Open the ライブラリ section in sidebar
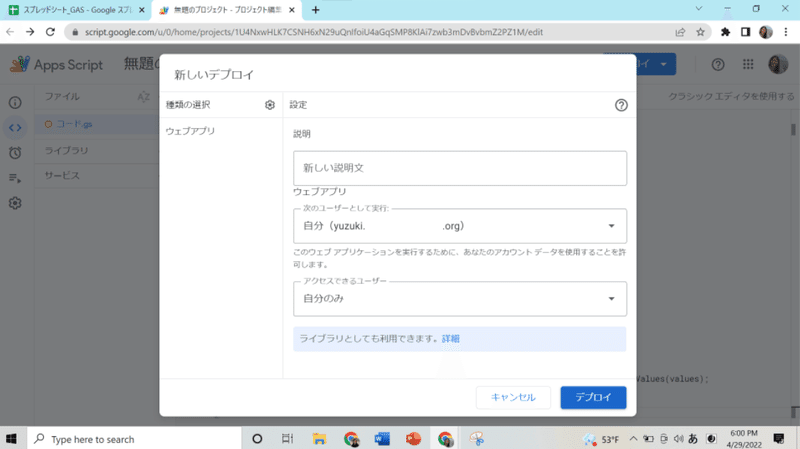 pyautogui.click(x=66, y=151)
